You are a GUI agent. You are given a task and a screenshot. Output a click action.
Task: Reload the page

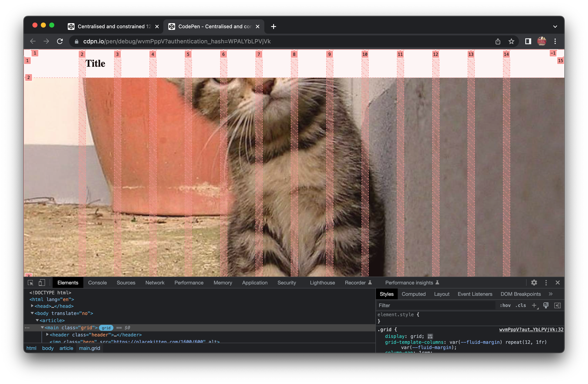coord(60,41)
